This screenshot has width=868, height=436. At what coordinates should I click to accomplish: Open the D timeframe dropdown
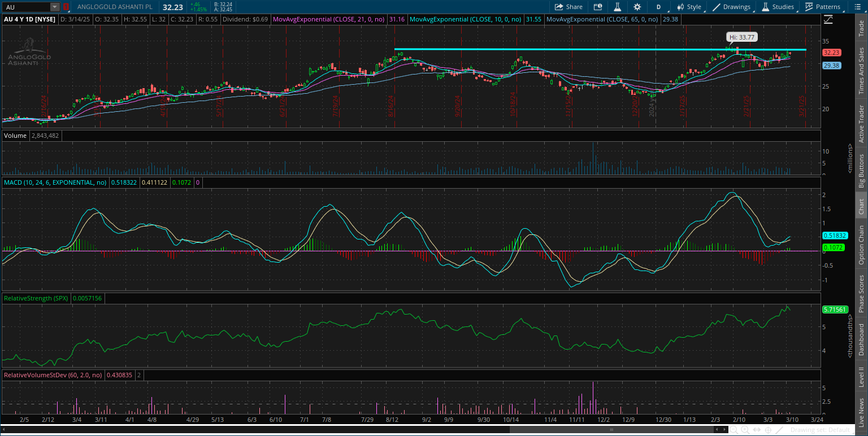(658, 7)
